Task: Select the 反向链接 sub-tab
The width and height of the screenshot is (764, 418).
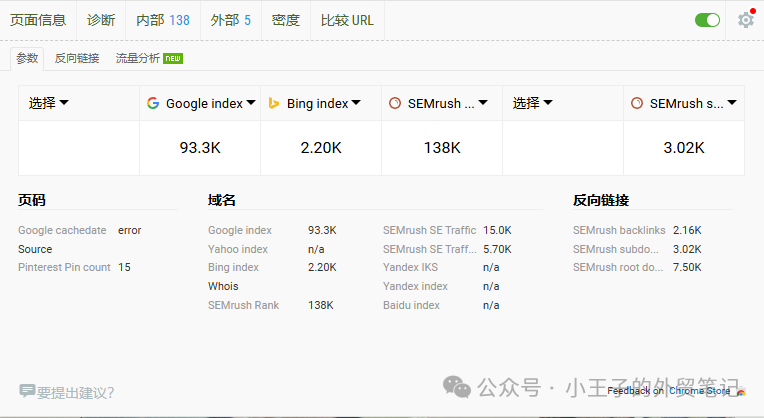Action: (x=77, y=58)
